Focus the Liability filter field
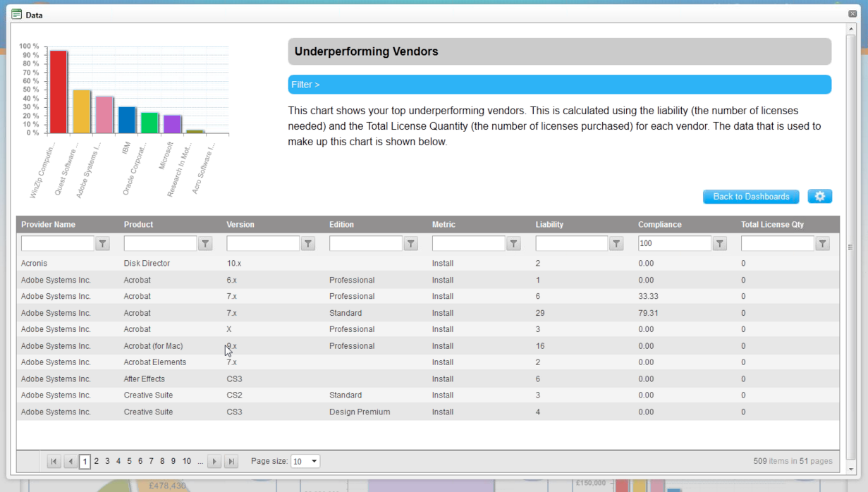The width and height of the screenshot is (868, 492). [x=572, y=243]
